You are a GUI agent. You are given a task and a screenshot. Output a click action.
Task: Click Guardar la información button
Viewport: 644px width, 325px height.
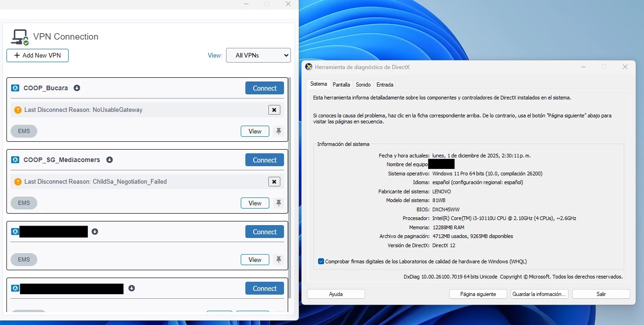(x=540, y=294)
